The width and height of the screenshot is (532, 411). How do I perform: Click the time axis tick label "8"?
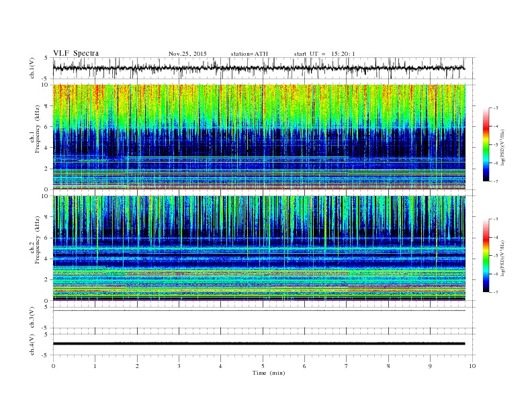(x=388, y=366)
